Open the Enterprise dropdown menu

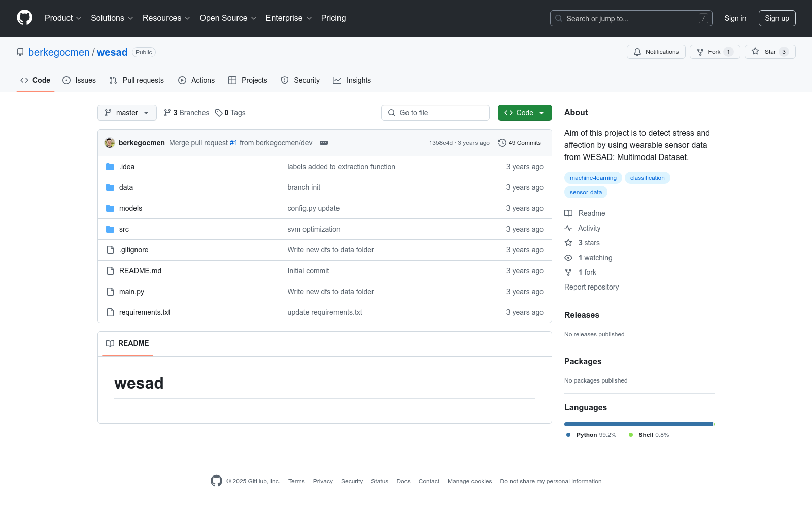[289, 18]
